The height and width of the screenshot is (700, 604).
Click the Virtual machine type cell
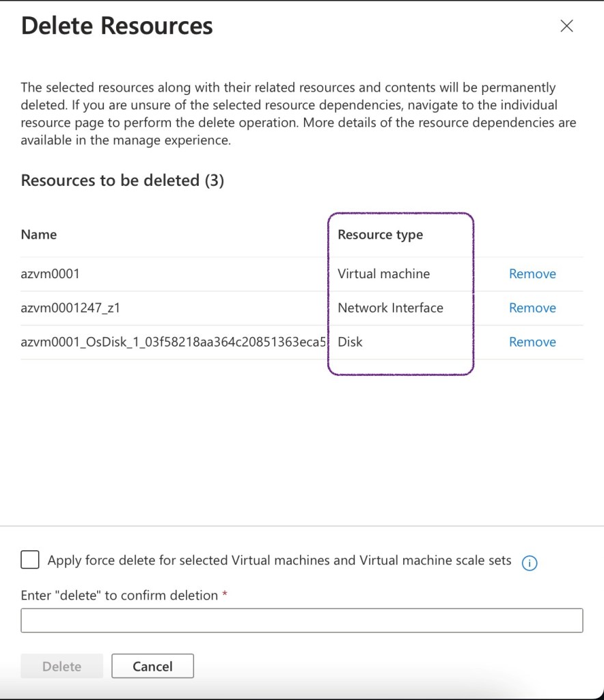click(x=383, y=274)
